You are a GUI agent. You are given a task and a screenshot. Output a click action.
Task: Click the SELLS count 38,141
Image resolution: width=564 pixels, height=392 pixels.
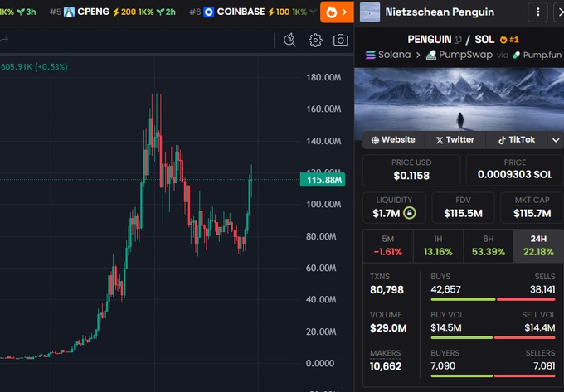(x=542, y=289)
